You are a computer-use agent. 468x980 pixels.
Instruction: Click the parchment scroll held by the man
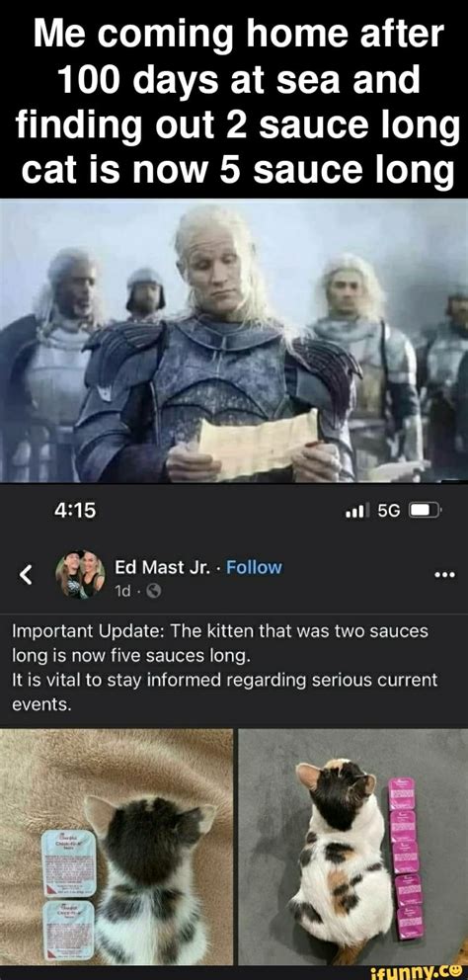click(x=258, y=444)
